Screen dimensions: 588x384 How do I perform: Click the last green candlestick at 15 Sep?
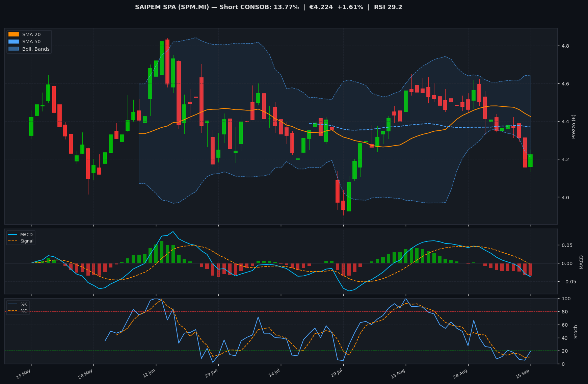pyautogui.click(x=531, y=161)
